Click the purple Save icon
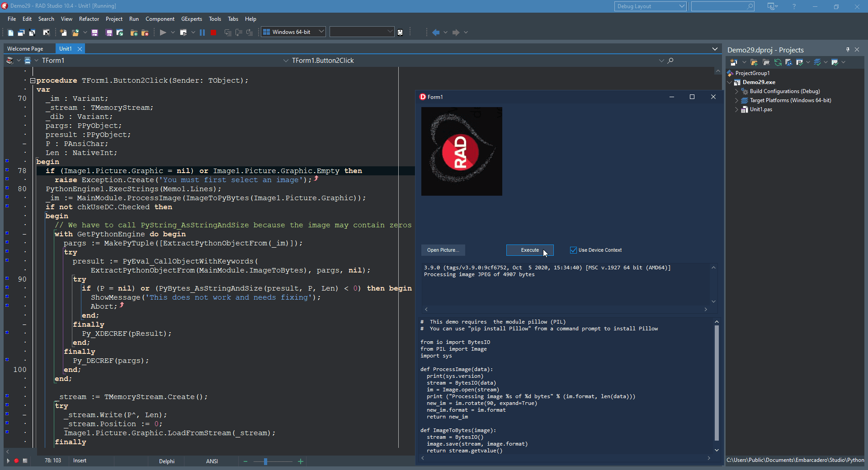The height and width of the screenshot is (470, 868). [94, 33]
